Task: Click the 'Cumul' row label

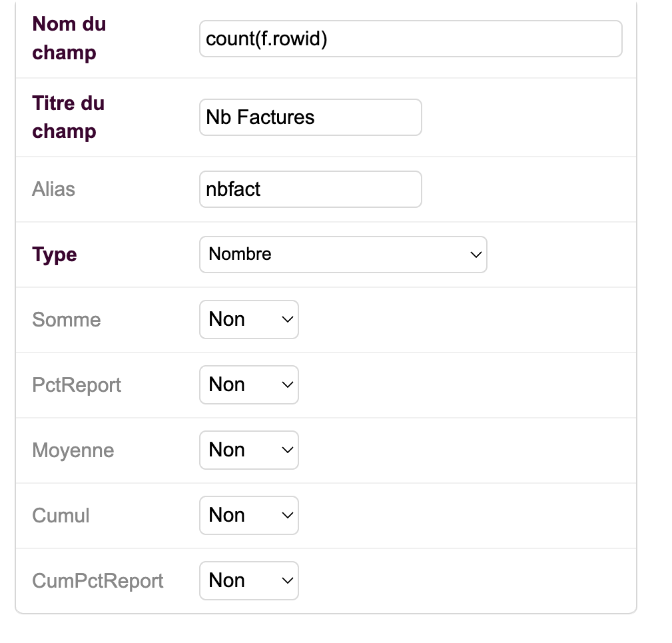Action: point(61,516)
